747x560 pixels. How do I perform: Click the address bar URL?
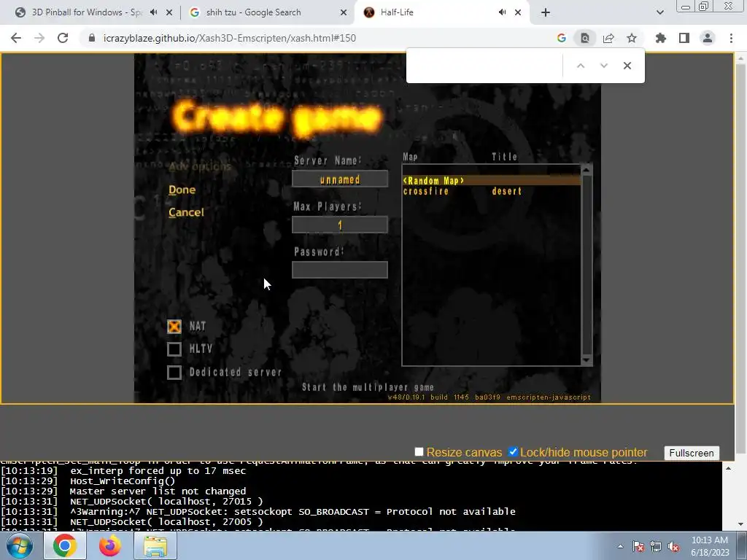tap(229, 38)
